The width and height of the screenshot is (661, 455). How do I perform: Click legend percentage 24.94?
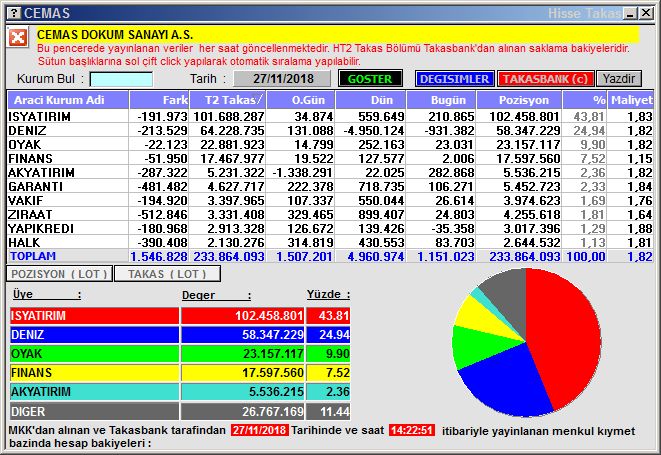coord(334,335)
